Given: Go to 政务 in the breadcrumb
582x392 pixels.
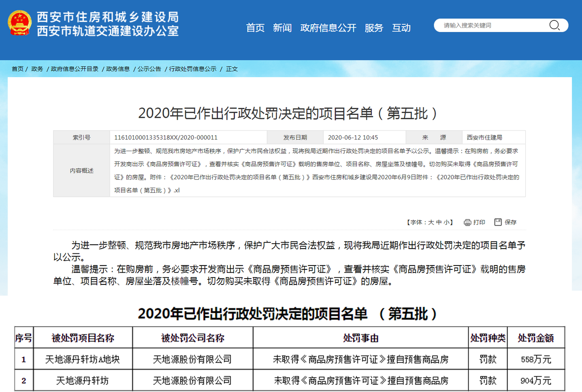Looking at the screenshot, I should [x=37, y=69].
